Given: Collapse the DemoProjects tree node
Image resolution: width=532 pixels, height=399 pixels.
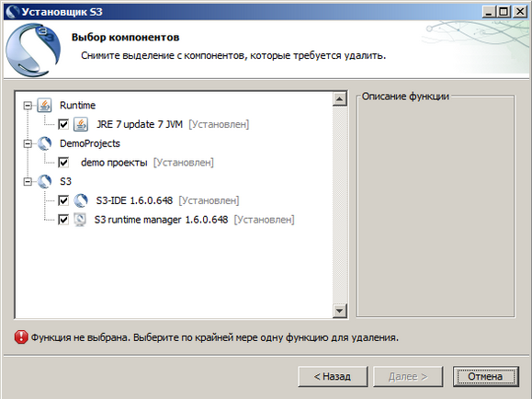Looking at the screenshot, I should tap(28, 143).
